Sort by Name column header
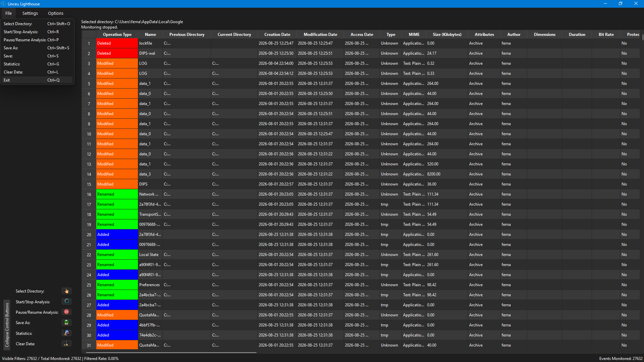The image size is (644, 362). (150, 35)
